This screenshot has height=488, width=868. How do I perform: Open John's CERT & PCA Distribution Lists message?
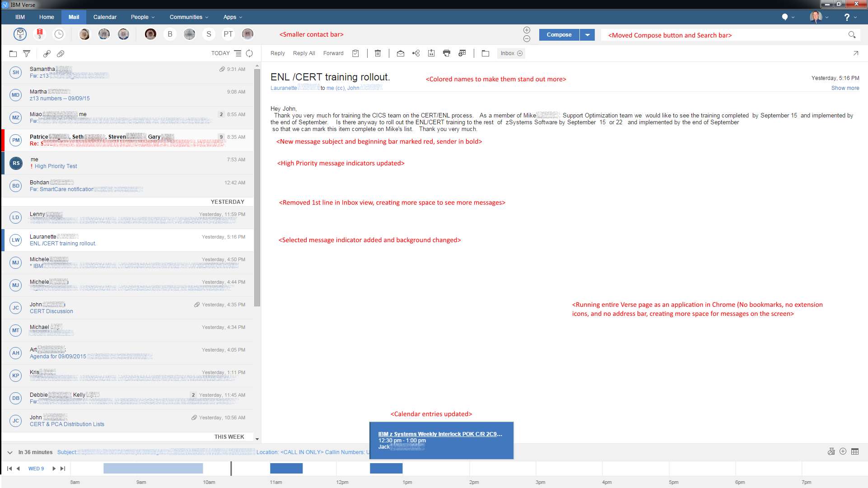click(x=128, y=421)
